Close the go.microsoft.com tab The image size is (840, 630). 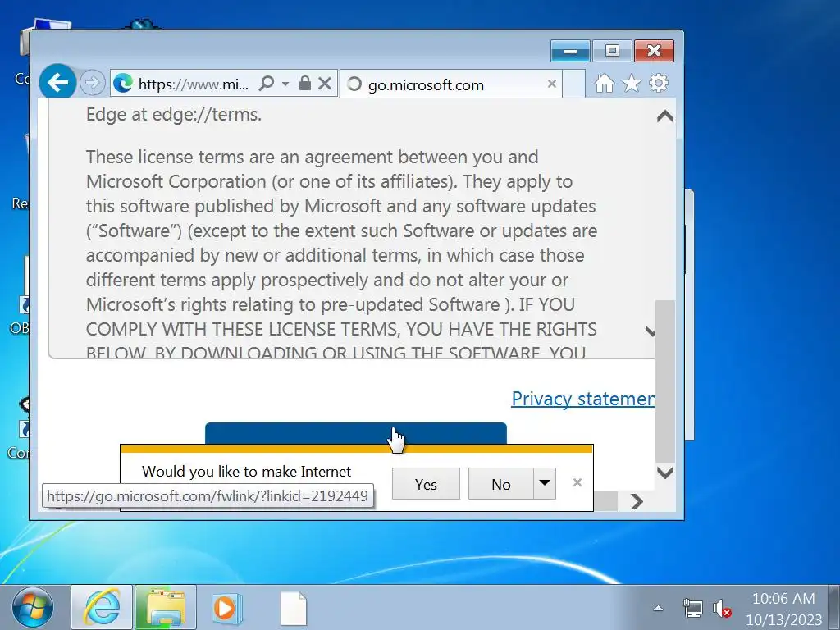[x=552, y=84]
